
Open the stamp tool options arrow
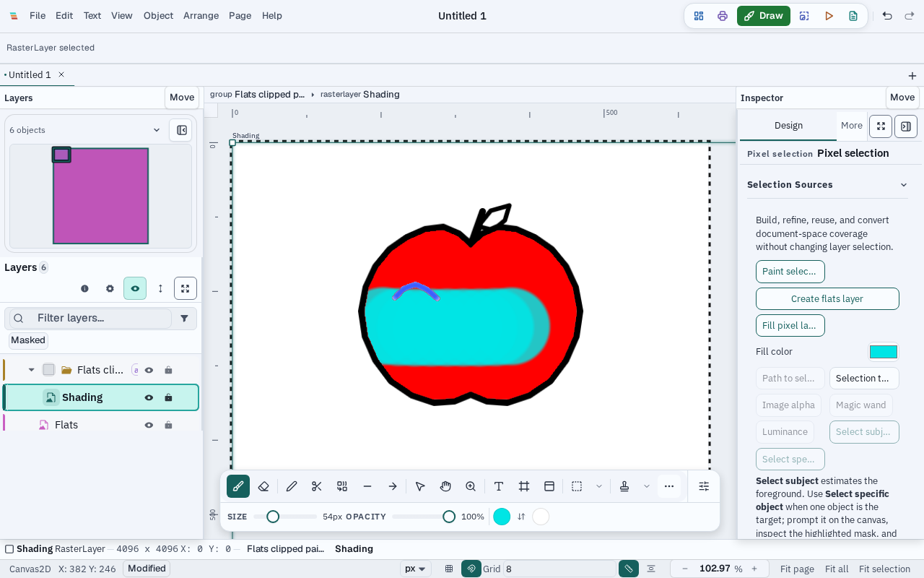pyautogui.click(x=647, y=486)
